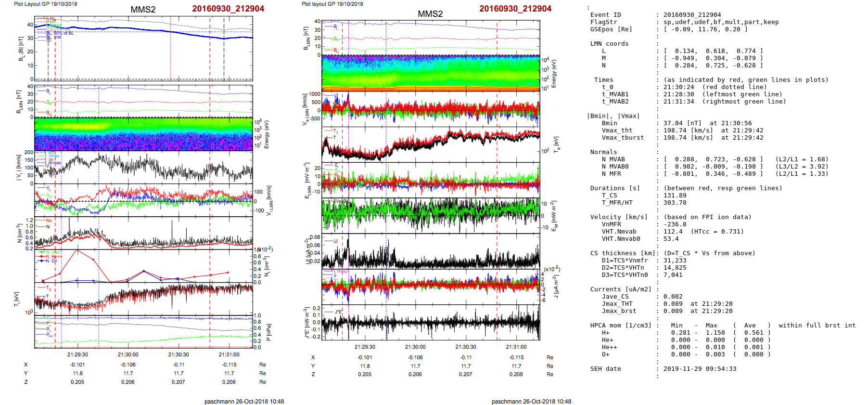Select the Plot Layout GP text above the left plot
This screenshot has width=868, height=405.
pos(45,4)
